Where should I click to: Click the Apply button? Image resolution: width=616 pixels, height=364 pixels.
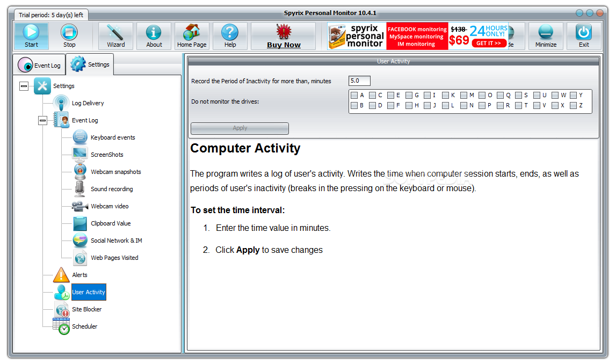coord(240,128)
